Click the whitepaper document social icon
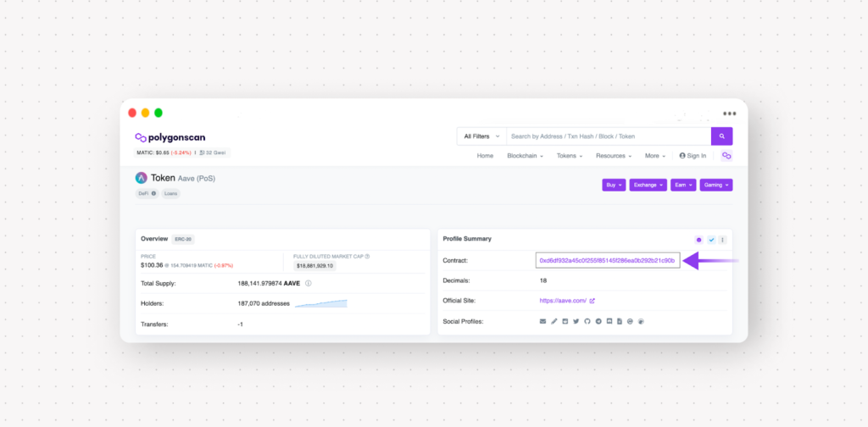868x427 pixels. (x=620, y=321)
